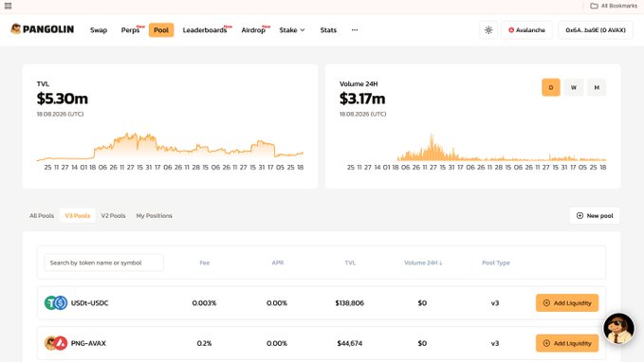
Task: Sort by Volume 24H column header
Action: (x=423, y=262)
